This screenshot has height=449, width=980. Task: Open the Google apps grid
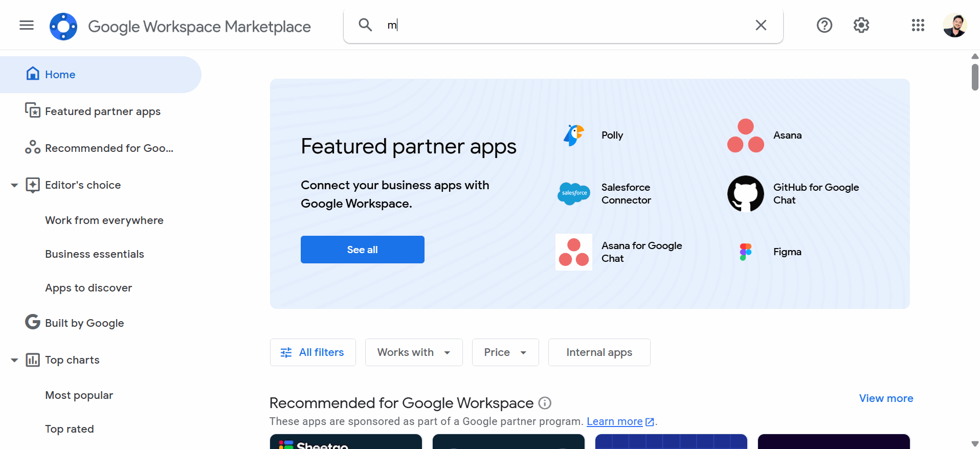coord(918,25)
